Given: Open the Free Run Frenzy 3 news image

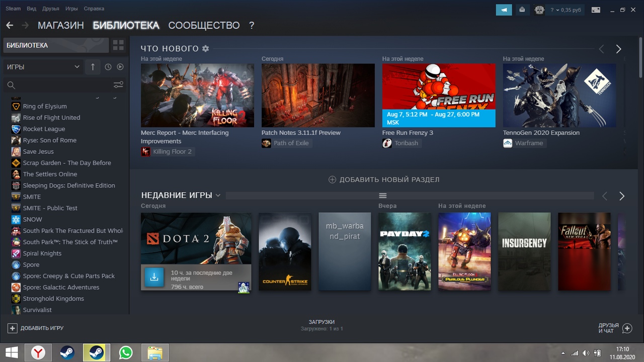Looking at the screenshot, I should tap(439, 95).
